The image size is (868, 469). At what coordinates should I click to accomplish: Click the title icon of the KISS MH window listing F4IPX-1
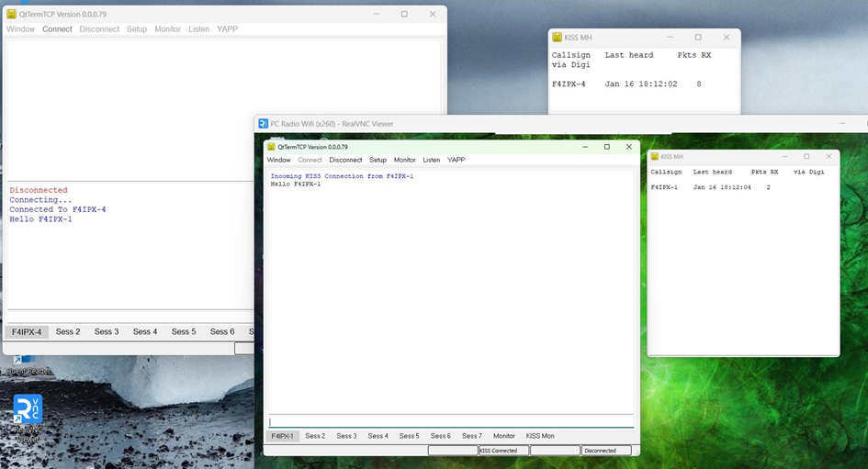pyautogui.click(x=654, y=157)
